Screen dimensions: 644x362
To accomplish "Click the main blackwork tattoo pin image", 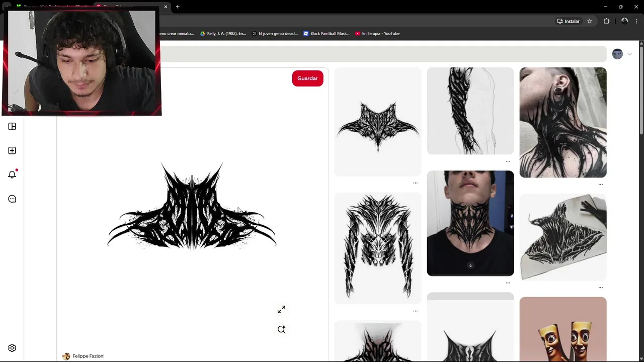I will tap(192, 206).
